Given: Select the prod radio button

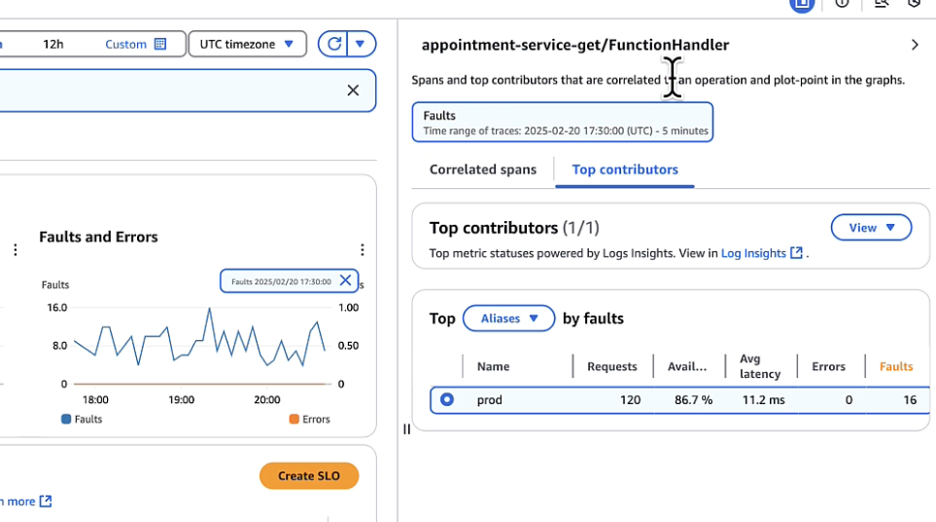Looking at the screenshot, I should 447,400.
